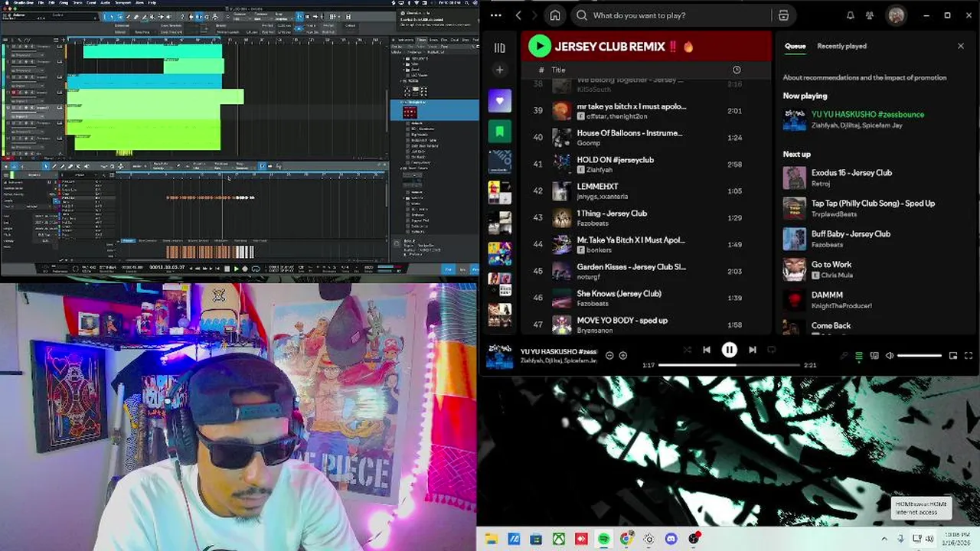
Task: Open File Explorer from the Windows taskbar
Action: [491, 539]
